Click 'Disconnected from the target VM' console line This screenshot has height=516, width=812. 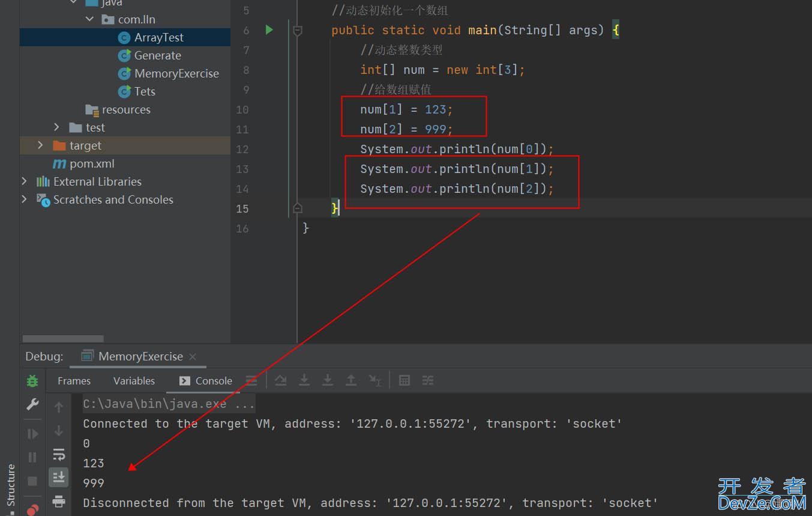tap(370, 503)
